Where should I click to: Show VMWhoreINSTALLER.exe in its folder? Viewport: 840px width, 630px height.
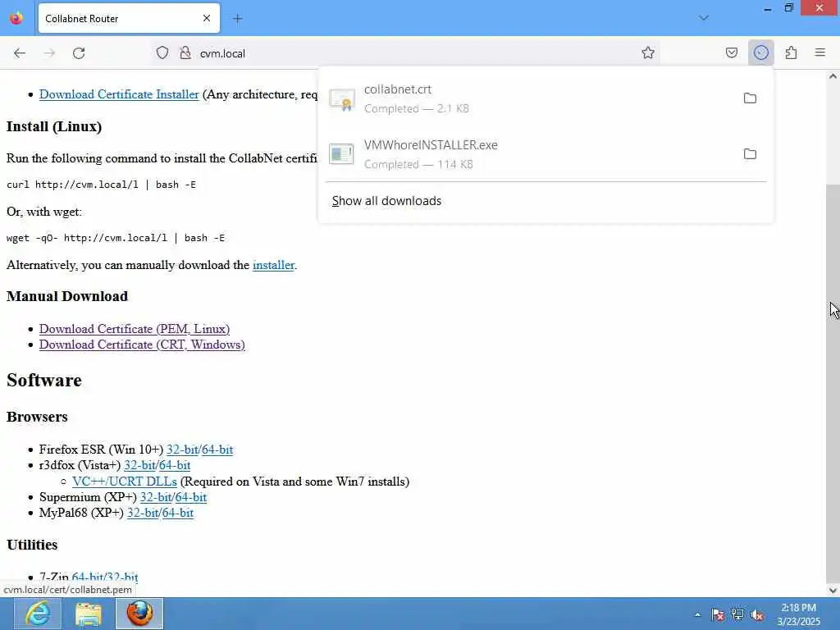[750, 153]
